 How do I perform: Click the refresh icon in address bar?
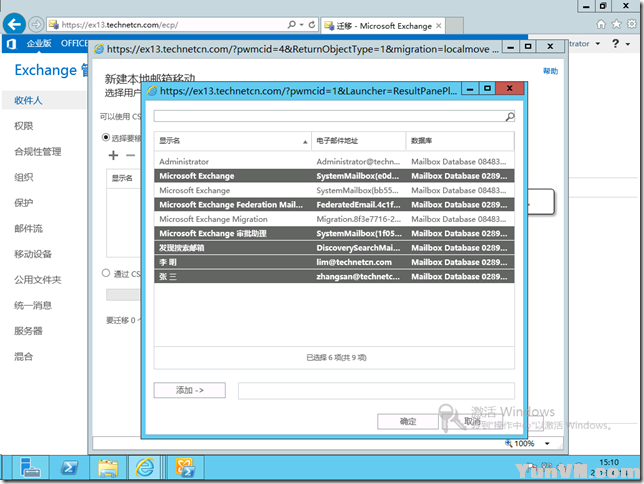[x=312, y=25]
